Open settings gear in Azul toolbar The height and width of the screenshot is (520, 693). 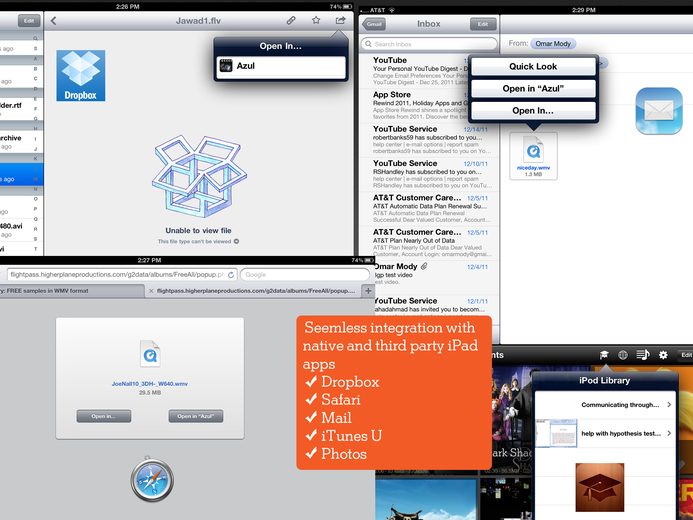(663, 355)
